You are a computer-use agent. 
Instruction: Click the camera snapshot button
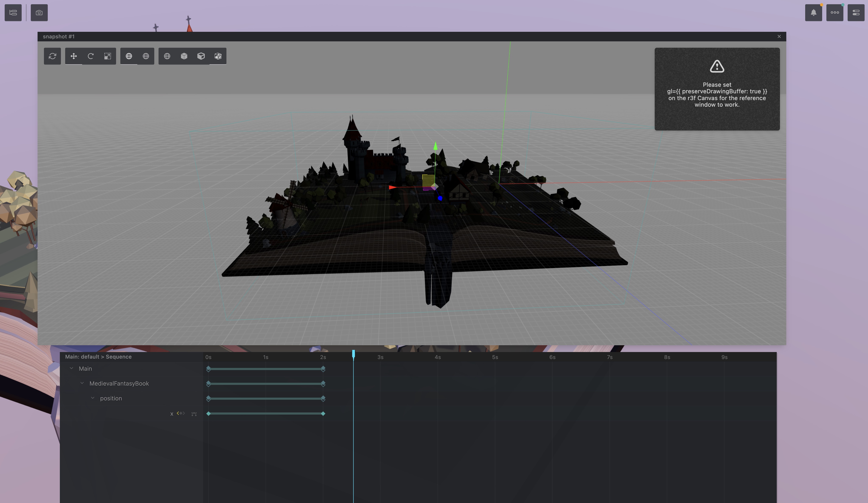39,13
